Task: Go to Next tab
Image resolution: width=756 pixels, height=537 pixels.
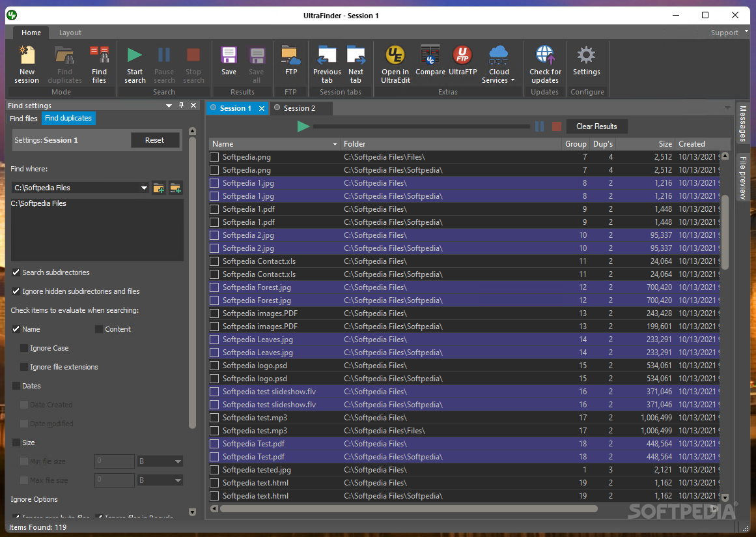Action: pyautogui.click(x=356, y=65)
